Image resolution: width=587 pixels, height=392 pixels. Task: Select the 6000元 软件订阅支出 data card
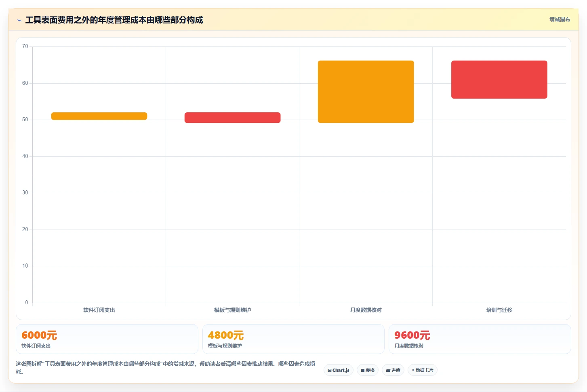tap(107, 339)
